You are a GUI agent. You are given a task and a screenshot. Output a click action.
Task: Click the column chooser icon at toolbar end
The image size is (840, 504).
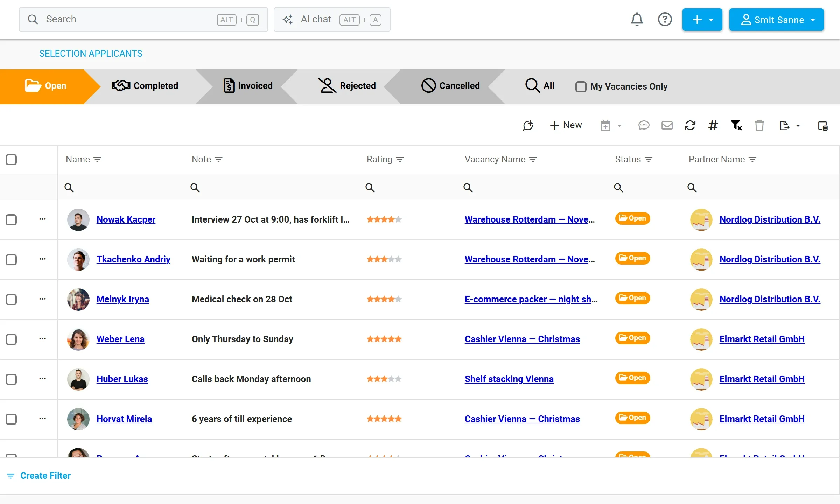click(822, 126)
